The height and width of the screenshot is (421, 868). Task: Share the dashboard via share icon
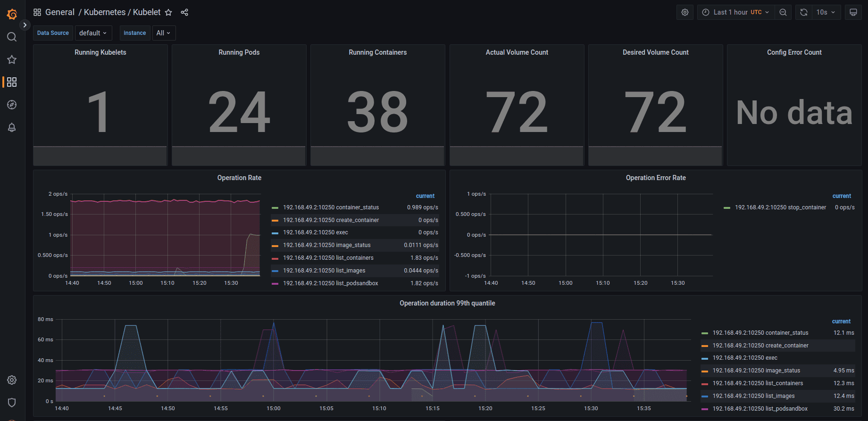[184, 12]
